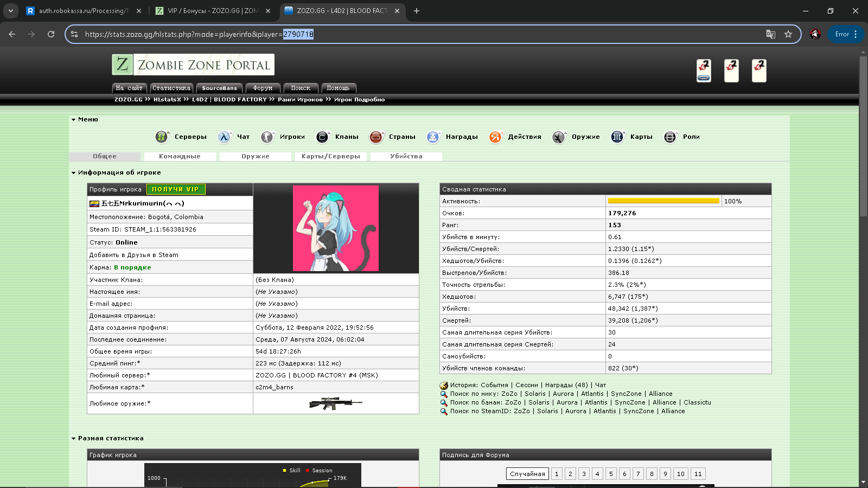
Task: Switch to the VIP / Бонусы browser tab
Action: (x=212, y=11)
